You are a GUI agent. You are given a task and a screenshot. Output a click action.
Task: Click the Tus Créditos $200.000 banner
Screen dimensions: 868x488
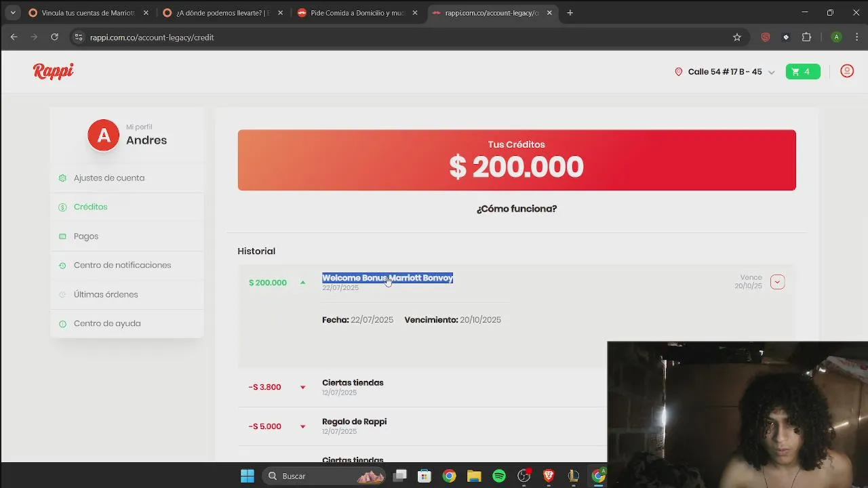point(517,160)
